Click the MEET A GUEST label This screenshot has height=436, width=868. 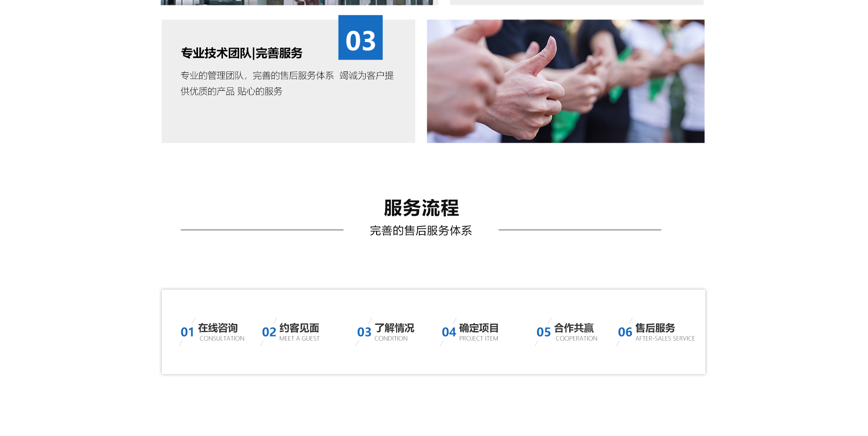pyautogui.click(x=299, y=338)
